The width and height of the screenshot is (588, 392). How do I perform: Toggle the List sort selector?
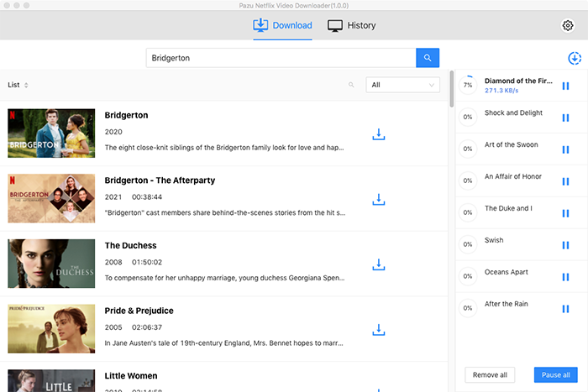(18, 85)
